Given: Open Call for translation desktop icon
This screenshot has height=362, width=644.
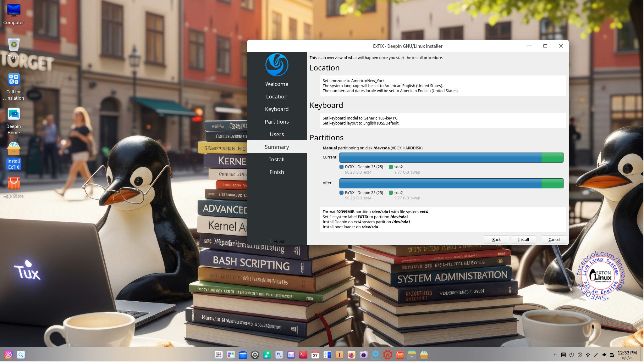Looking at the screenshot, I should pyautogui.click(x=14, y=86).
